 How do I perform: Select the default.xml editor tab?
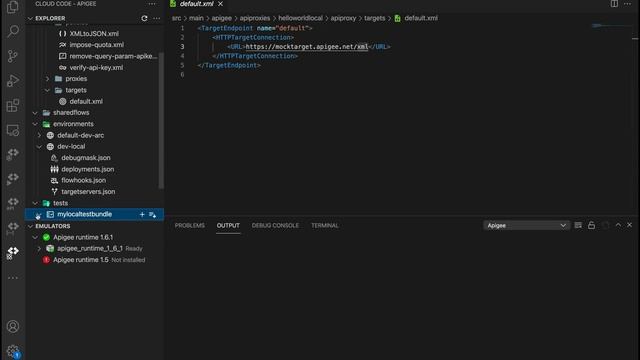(197, 4)
